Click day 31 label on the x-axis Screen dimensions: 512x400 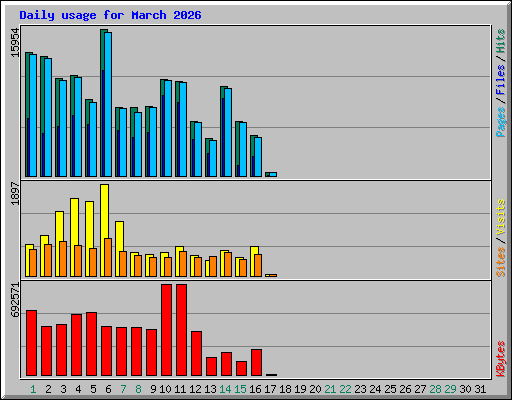pyautogui.click(x=480, y=389)
